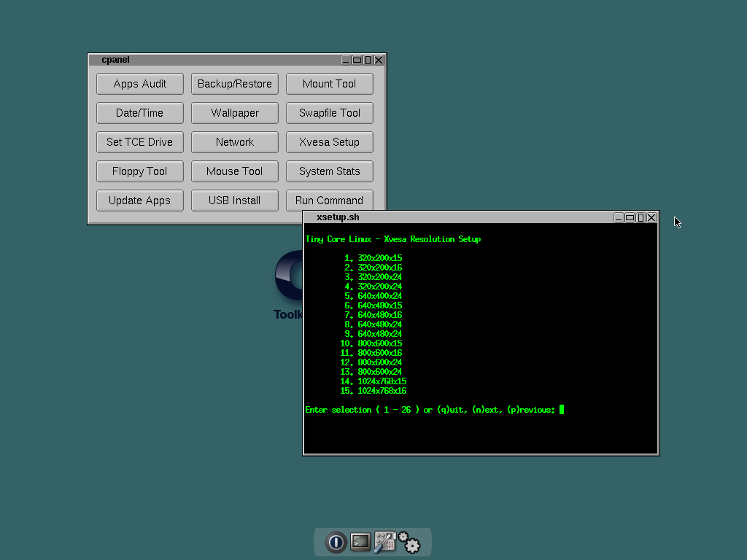Click the USB Install button
The height and width of the screenshot is (560, 747).
point(235,201)
